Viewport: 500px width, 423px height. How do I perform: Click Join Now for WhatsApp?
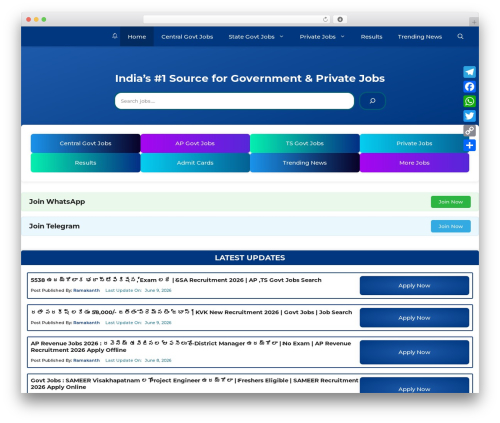(x=451, y=202)
